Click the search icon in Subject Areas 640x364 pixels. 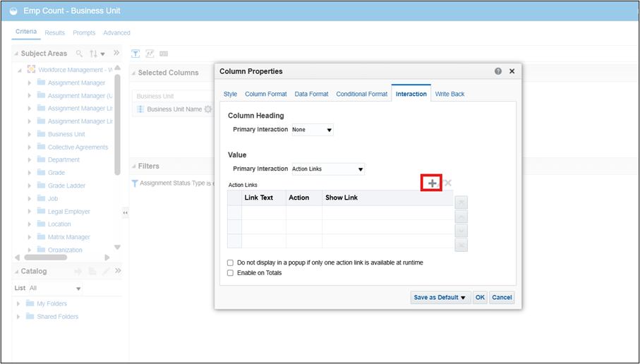79,54
